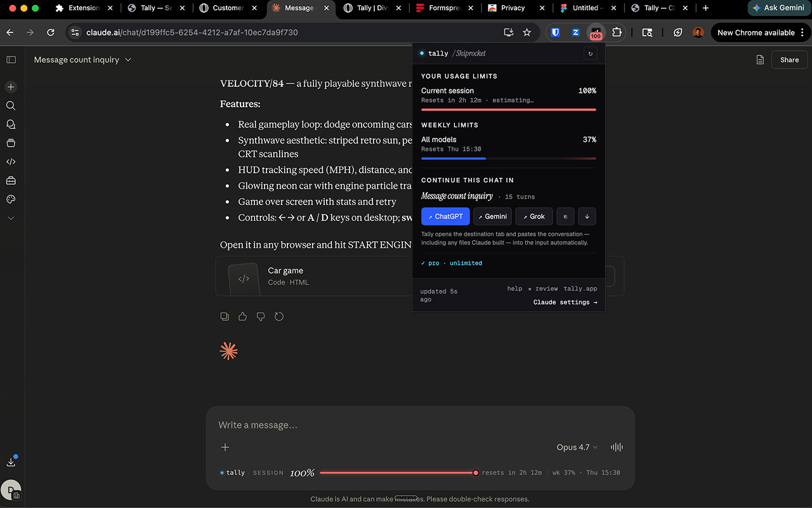Give thumbs up on the response
The height and width of the screenshot is (508, 812).
click(x=242, y=316)
